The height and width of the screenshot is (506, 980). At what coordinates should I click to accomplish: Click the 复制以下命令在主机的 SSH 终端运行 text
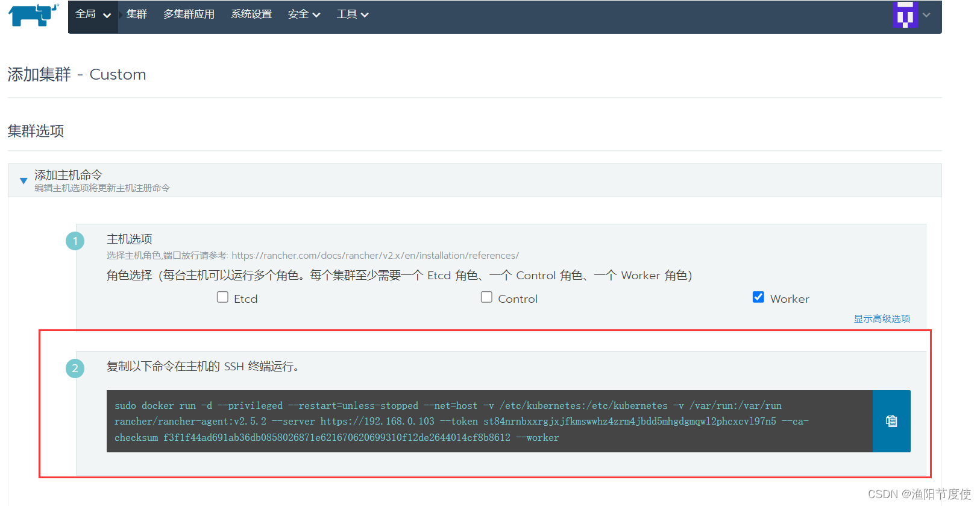click(203, 366)
